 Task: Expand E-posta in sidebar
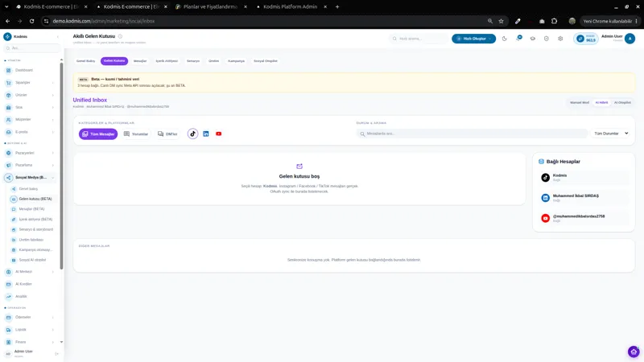tap(29, 132)
